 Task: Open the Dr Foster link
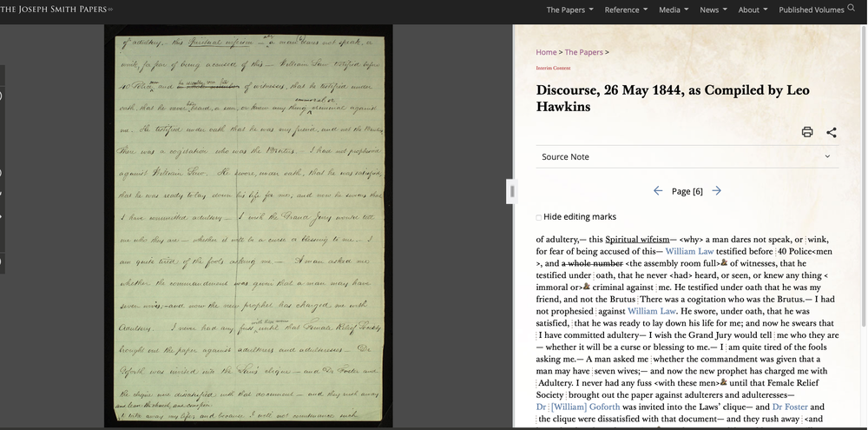coord(790,407)
